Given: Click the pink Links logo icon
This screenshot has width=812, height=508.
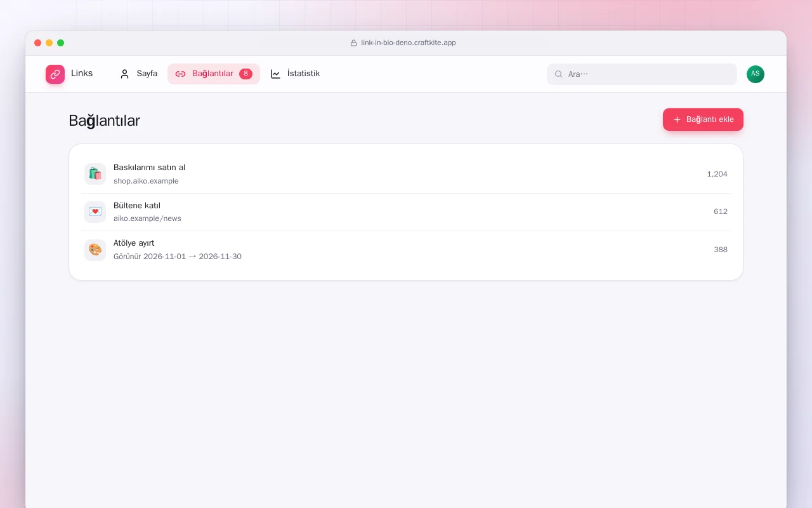Looking at the screenshot, I should pyautogui.click(x=55, y=74).
